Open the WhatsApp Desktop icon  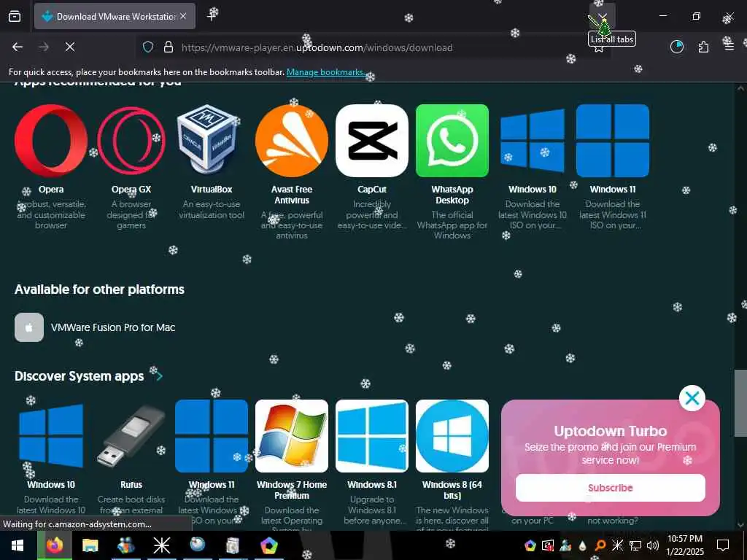pos(452,141)
